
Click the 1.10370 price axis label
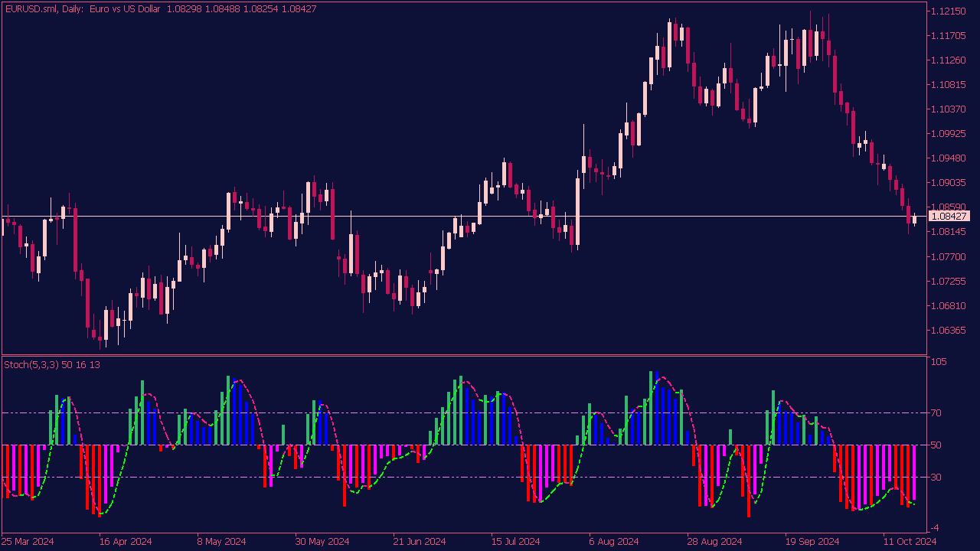[949, 109]
